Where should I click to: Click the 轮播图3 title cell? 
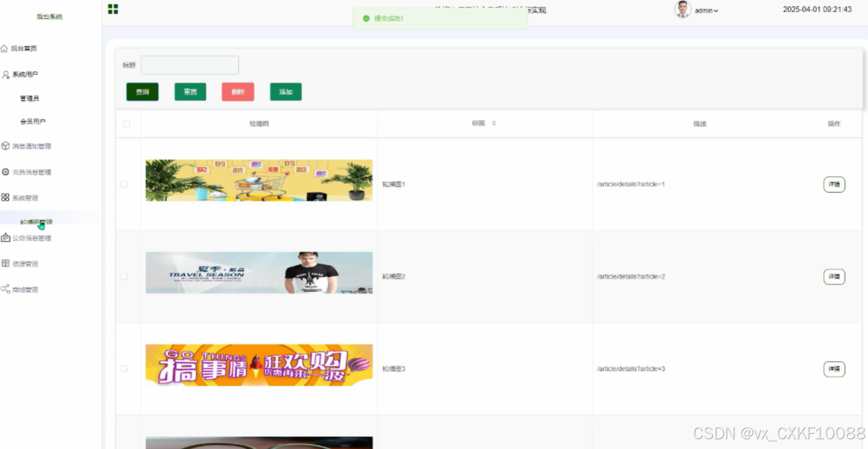point(394,369)
